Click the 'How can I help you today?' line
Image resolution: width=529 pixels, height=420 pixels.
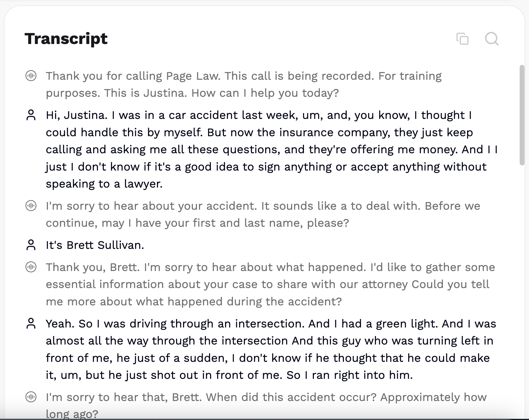point(265,93)
